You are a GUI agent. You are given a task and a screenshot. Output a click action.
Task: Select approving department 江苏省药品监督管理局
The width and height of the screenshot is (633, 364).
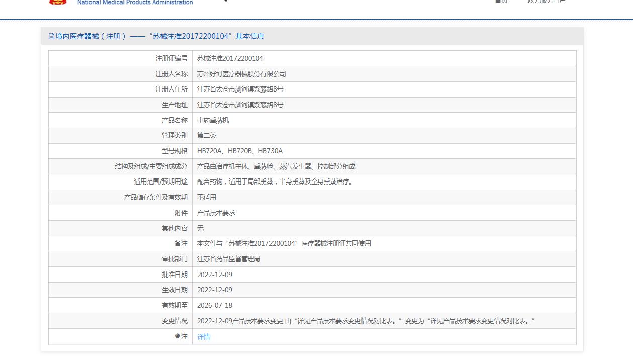point(229,259)
